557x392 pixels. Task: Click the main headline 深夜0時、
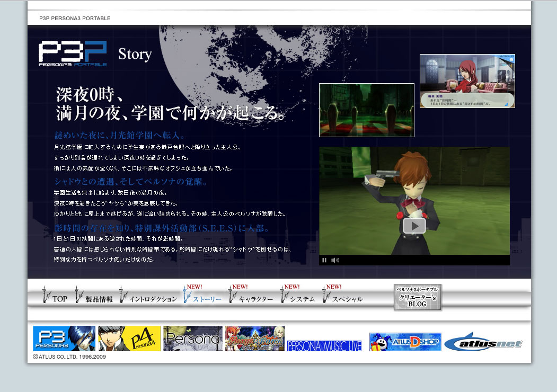point(90,95)
